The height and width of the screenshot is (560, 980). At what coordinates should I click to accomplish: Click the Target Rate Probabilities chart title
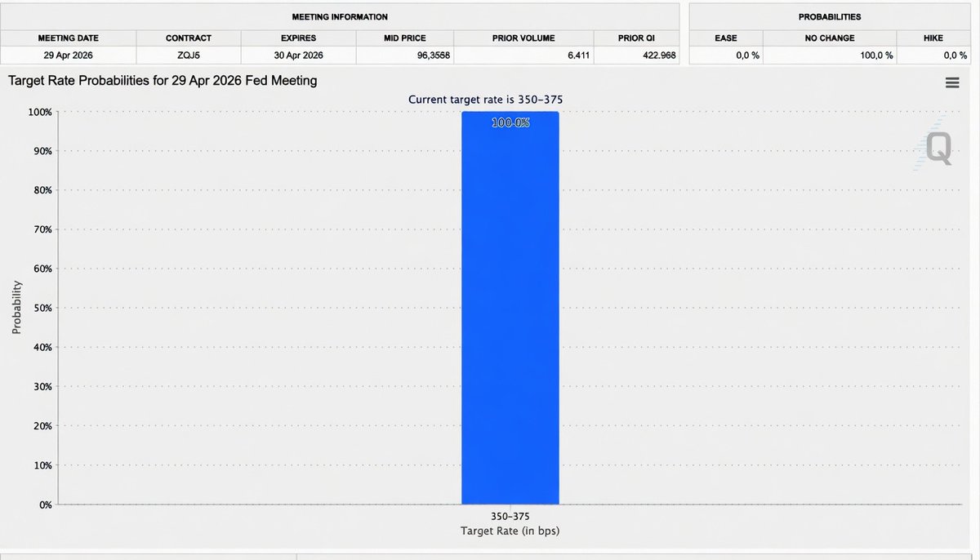click(163, 81)
